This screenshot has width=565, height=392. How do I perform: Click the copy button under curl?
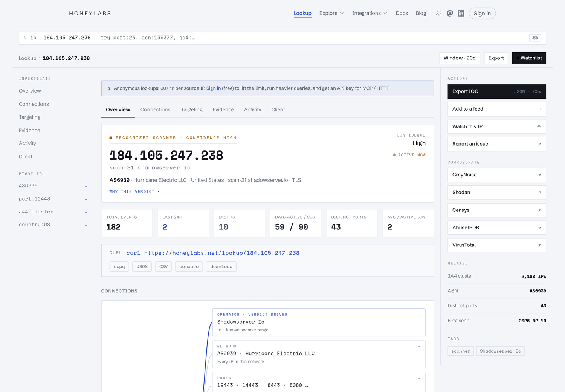pos(119,267)
